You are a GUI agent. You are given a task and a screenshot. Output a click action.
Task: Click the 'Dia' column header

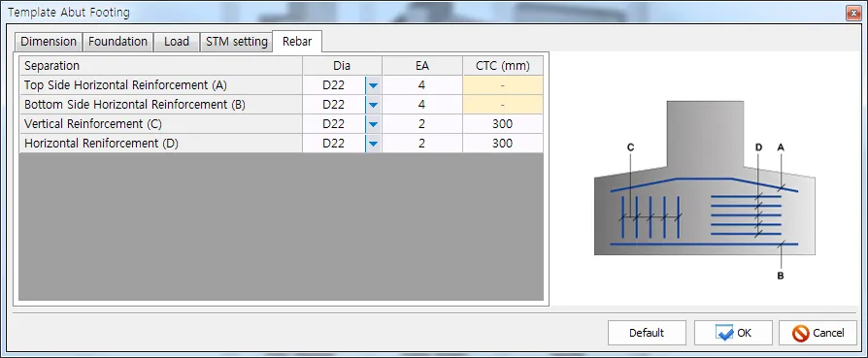tap(342, 66)
